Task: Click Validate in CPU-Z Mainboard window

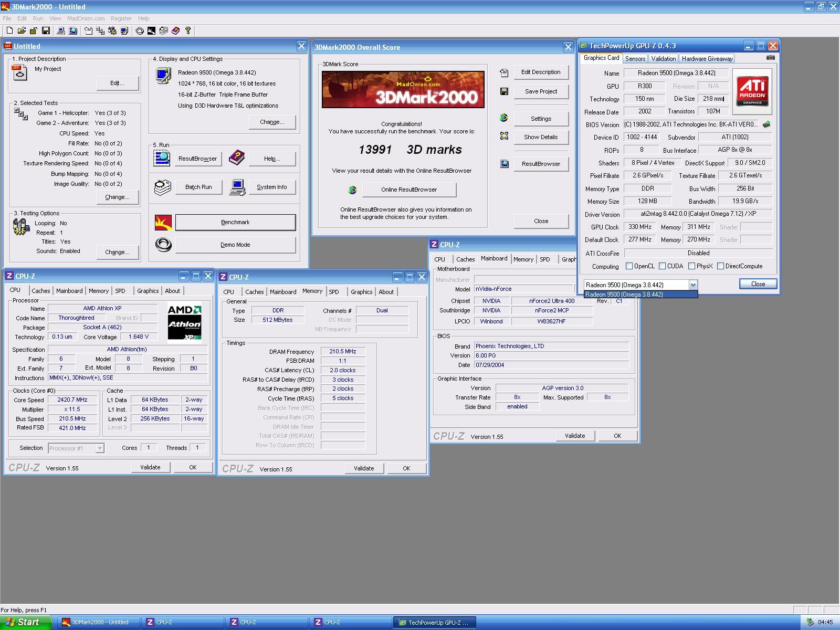Action: (x=575, y=436)
